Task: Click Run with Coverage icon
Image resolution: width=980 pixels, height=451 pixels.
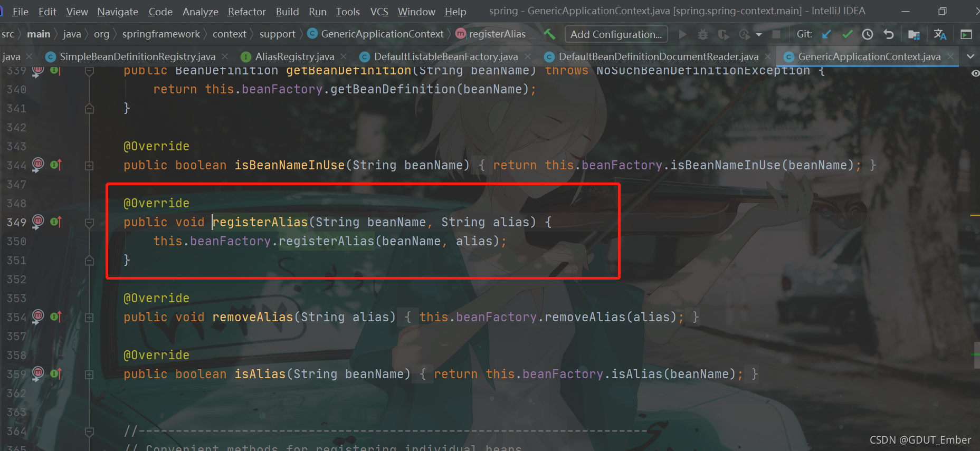Action: click(724, 34)
